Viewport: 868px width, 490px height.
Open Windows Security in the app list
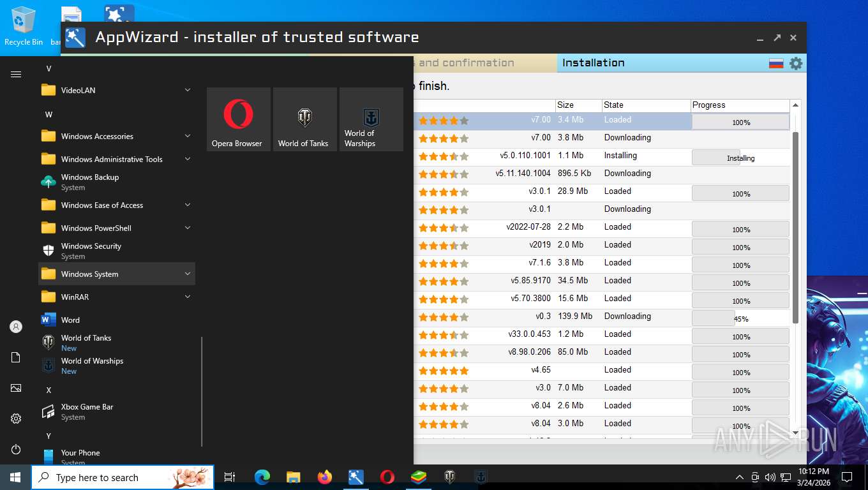tap(117, 251)
